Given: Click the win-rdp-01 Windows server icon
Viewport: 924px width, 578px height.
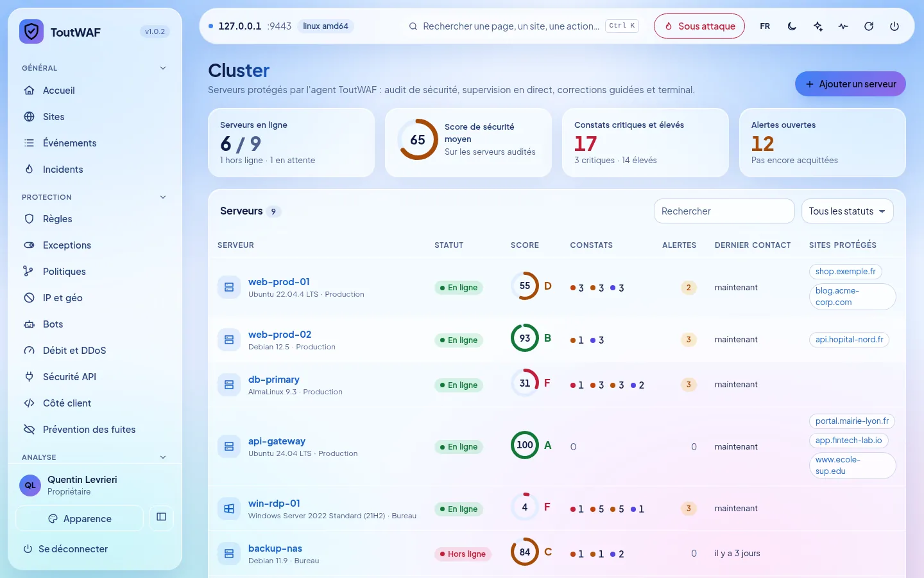Looking at the screenshot, I should click(229, 509).
